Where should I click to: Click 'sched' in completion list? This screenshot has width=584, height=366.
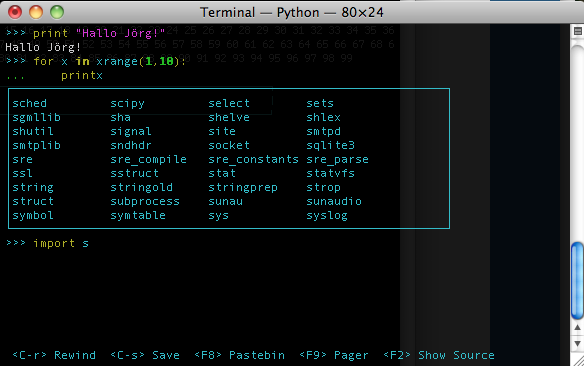(x=29, y=103)
